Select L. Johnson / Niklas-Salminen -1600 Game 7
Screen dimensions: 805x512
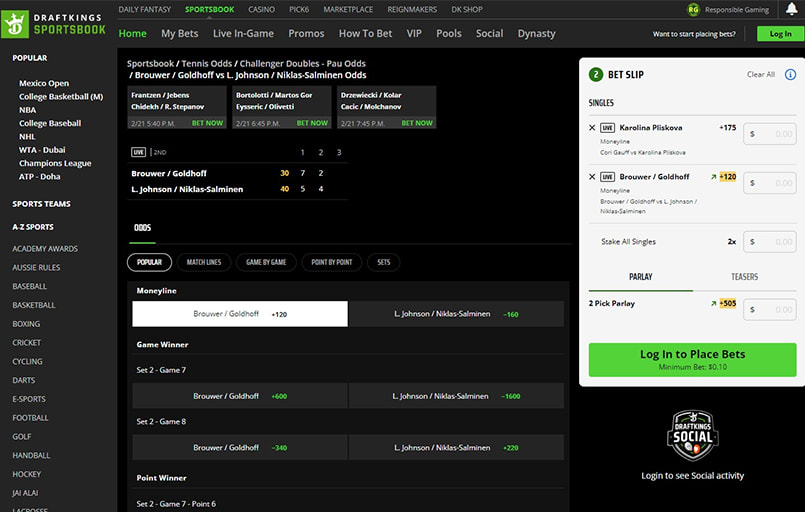456,396
